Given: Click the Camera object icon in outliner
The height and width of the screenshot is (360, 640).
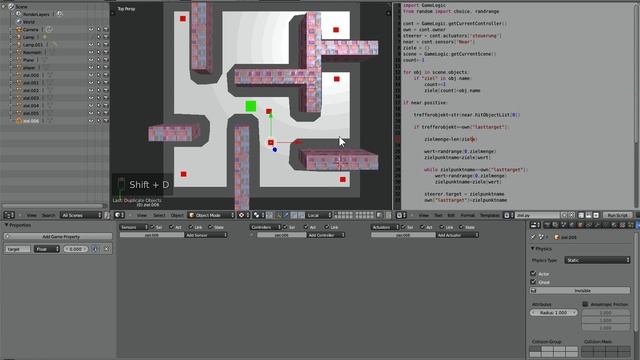Looking at the screenshot, I should tap(19, 29).
